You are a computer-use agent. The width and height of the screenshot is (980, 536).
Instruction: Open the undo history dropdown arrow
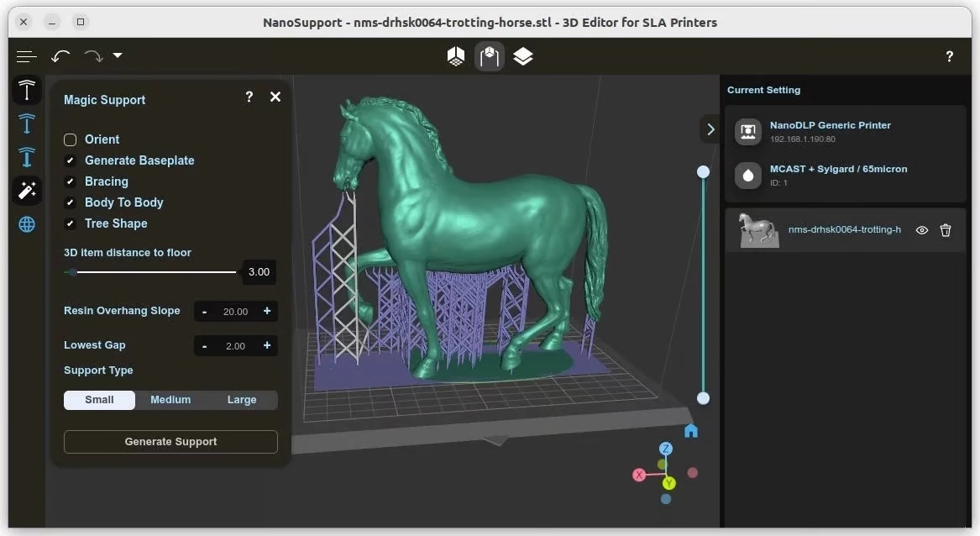118,55
